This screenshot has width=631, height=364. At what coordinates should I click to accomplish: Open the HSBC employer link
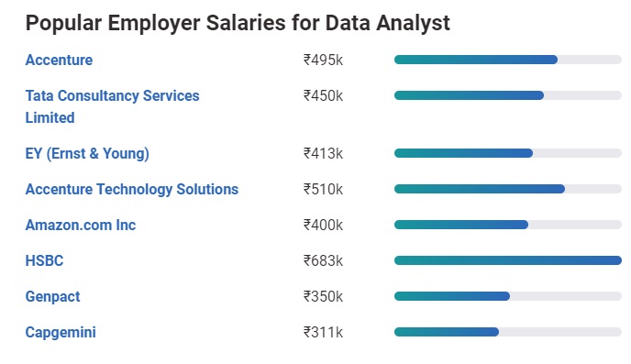click(x=44, y=260)
